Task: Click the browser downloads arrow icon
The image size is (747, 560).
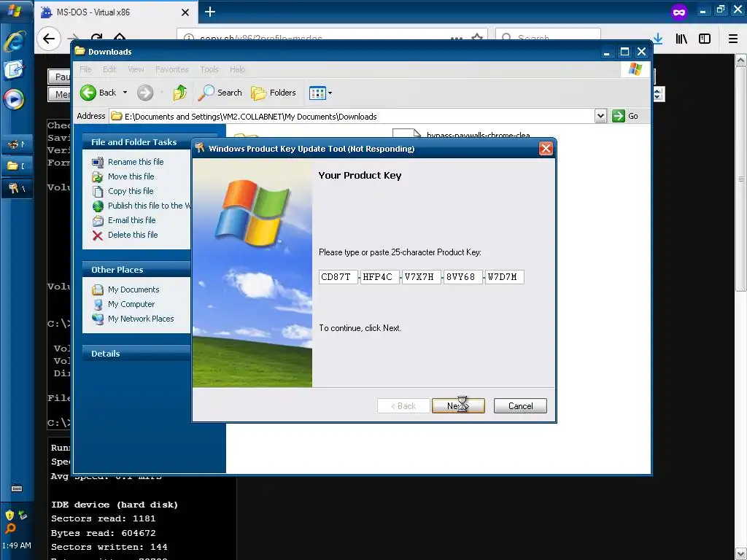Action: pos(658,39)
